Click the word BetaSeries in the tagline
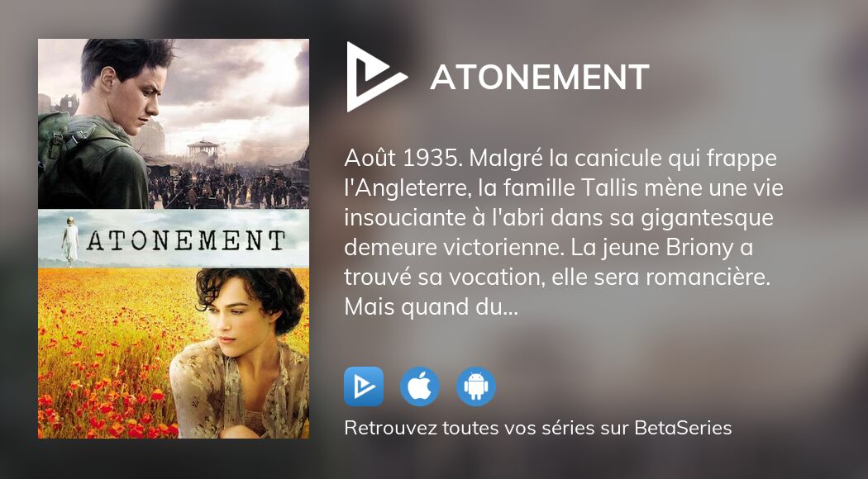This screenshot has height=479, width=868. click(x=683, y=428)
